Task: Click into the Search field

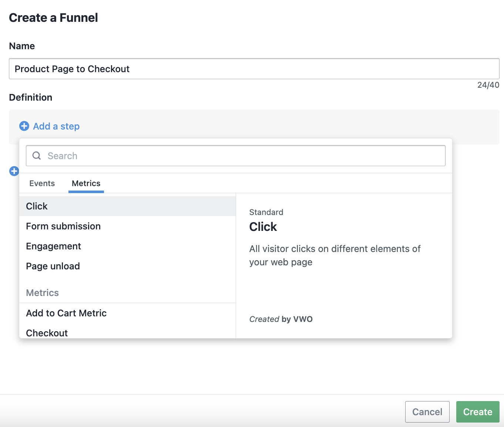Action: 236,156
